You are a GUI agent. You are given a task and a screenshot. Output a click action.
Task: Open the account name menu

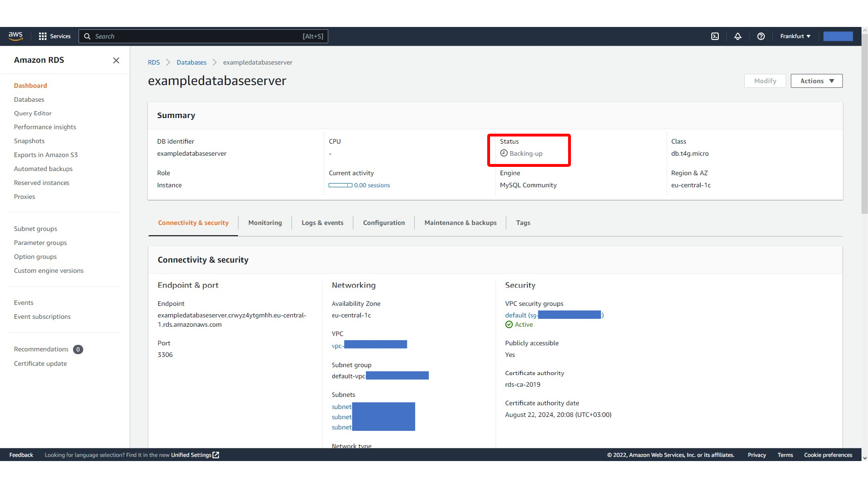(x=838, y=36)
